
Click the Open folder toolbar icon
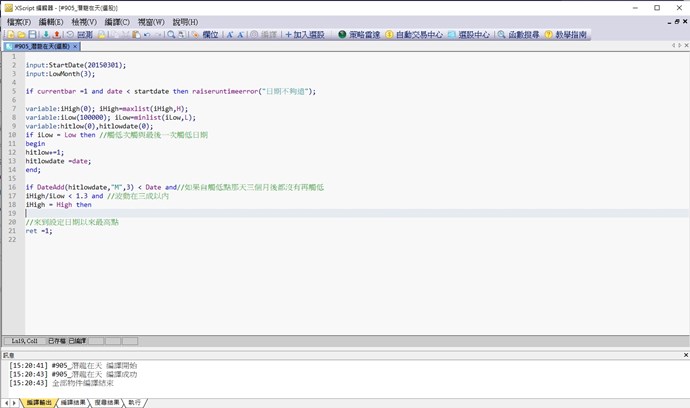(21, 34)
